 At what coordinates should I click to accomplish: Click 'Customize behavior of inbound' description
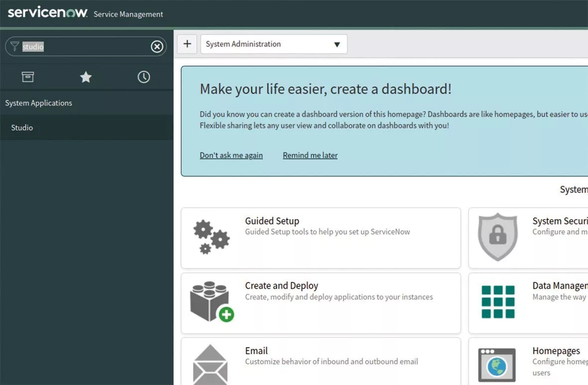tap(332, 362)
